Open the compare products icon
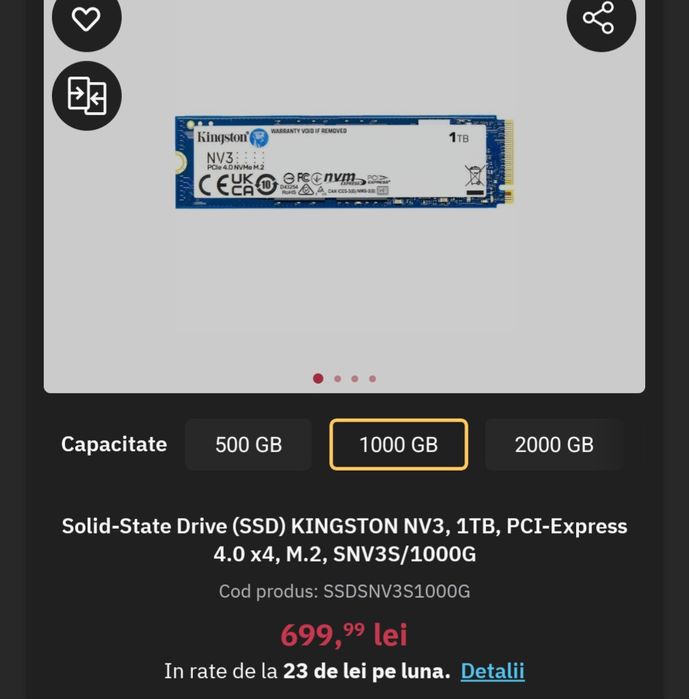689x699 pixels. tap(86, 95)
